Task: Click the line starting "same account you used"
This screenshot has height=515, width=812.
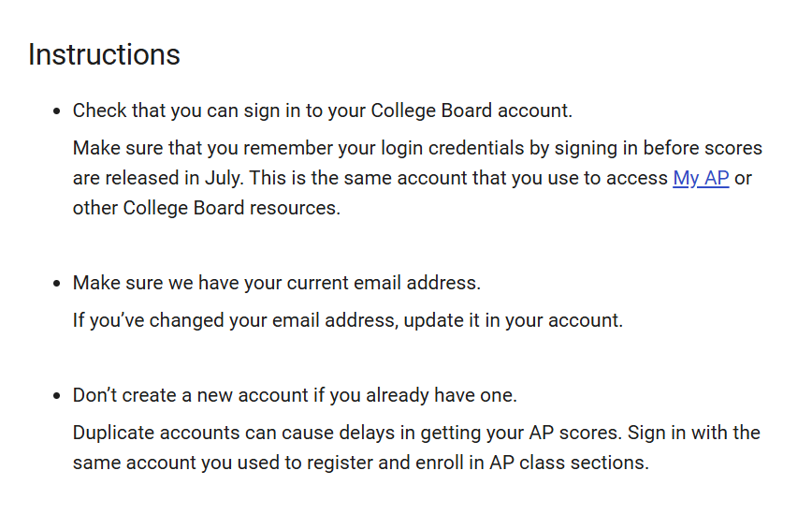Action: pyautogui.click(x=360, y=463)
